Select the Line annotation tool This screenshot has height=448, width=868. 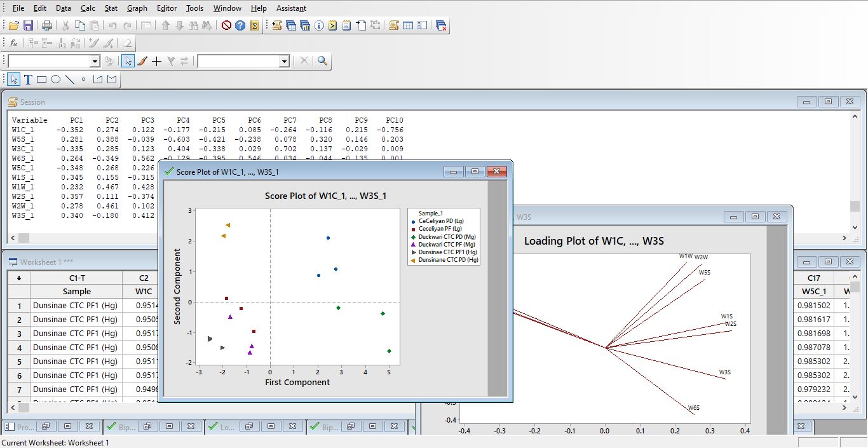click(70, 79)
